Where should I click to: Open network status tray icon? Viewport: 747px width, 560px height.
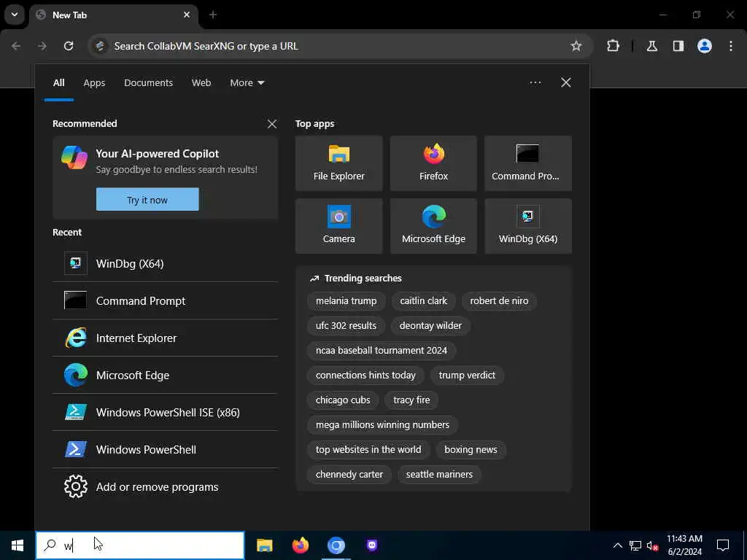tap(635, 545)
